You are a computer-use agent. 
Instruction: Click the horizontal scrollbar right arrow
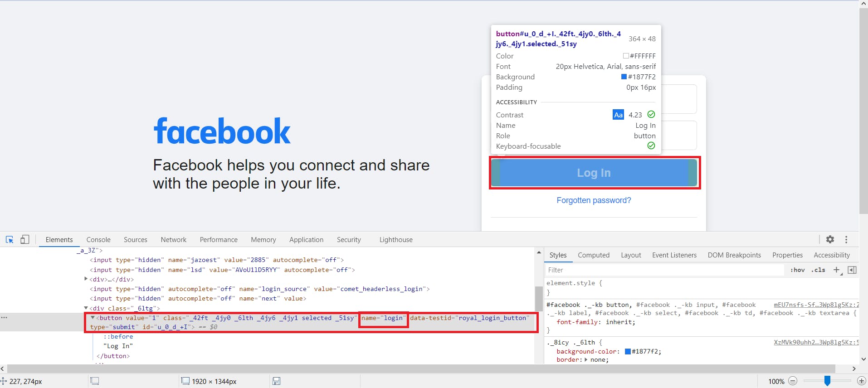(x=854, y=369)
